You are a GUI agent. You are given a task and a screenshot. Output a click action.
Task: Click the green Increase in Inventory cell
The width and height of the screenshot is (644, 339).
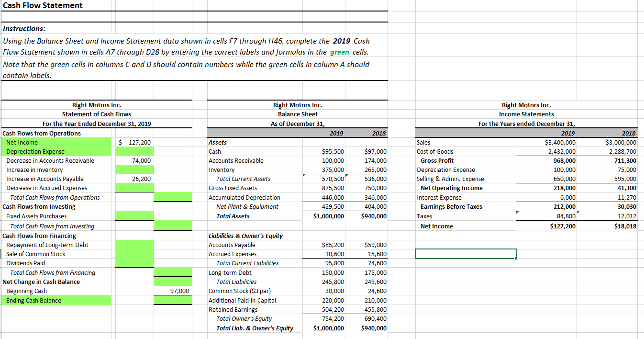point(134,169)
